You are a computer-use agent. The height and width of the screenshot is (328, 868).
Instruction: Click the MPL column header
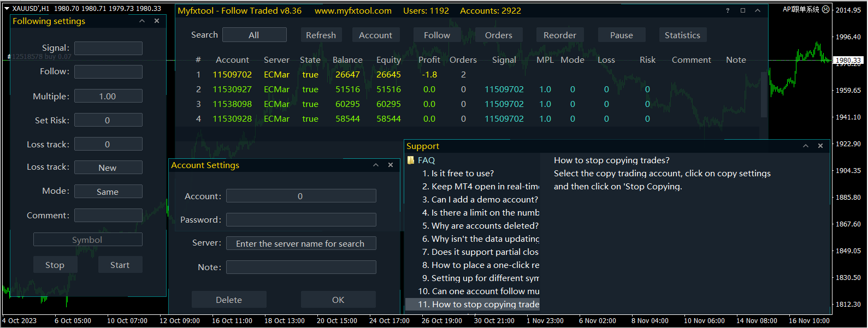click(x=545, y=60)
